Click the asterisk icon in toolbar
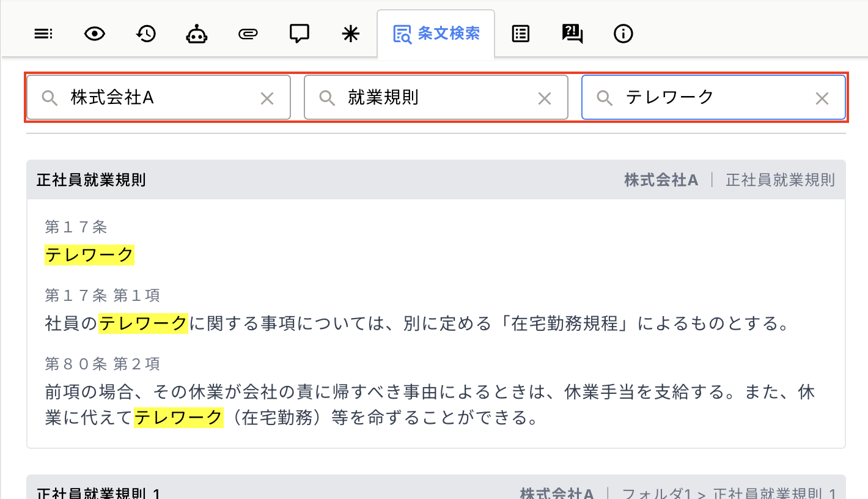Image resolution: width=868 pixels, height=499 pixels. pyautogui.click(x=350, y=34)
